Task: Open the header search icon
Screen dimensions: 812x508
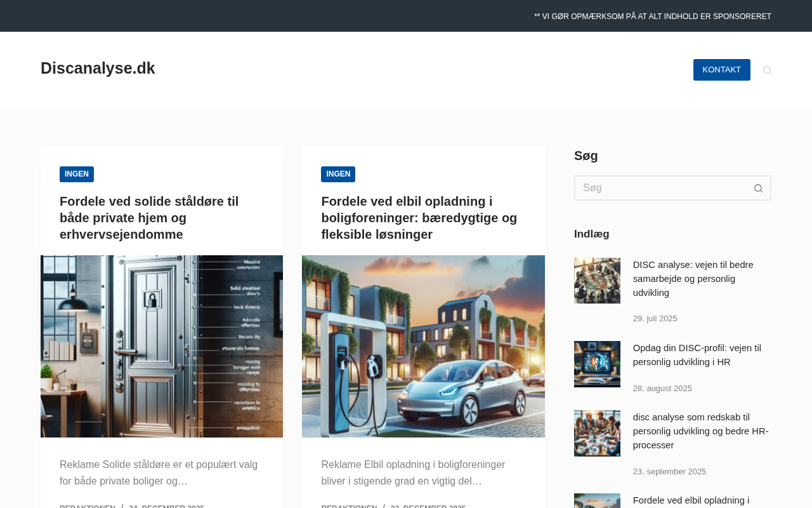Action: (x=767, y=70)
